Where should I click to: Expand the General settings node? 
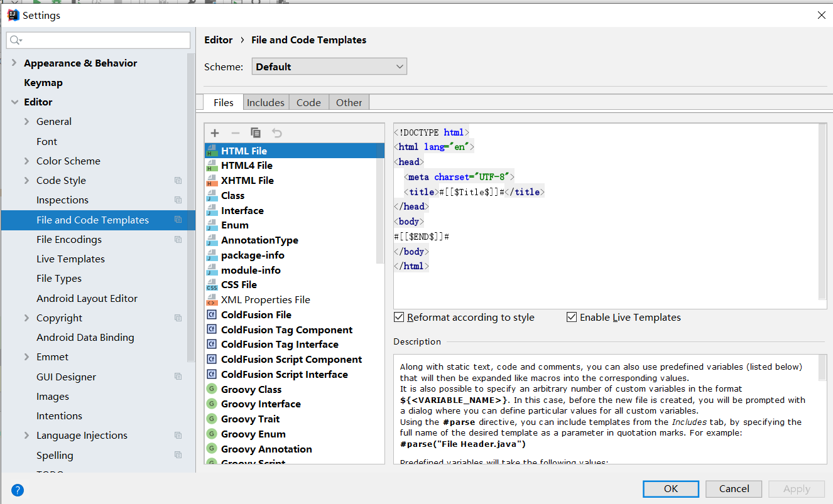pyautogui.click(x=26, y=122)
